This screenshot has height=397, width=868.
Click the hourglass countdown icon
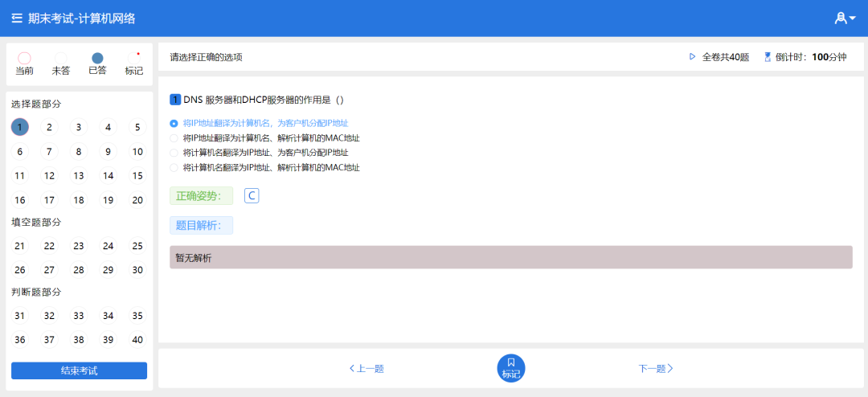[x=768, y=56]
